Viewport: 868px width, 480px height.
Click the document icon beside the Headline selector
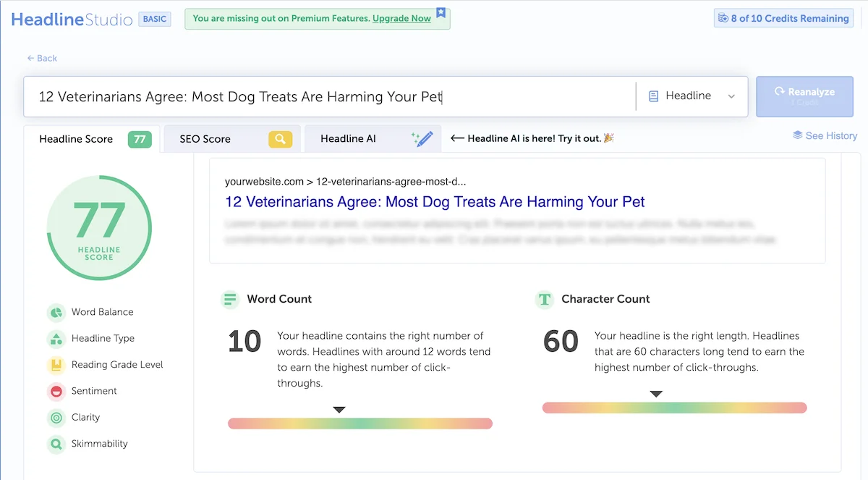[653, 96]
